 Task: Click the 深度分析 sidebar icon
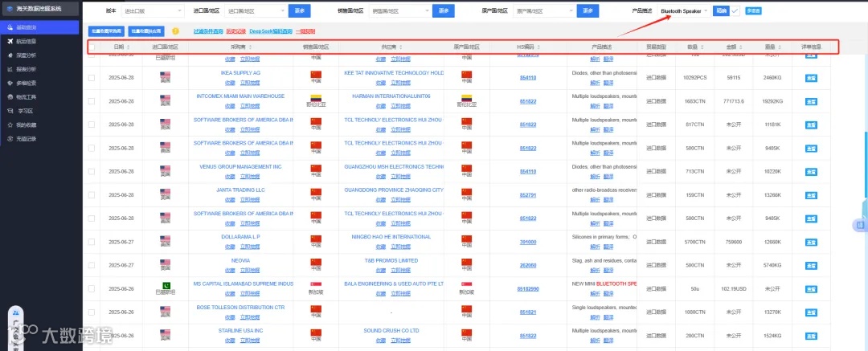[x=10, y=55]
